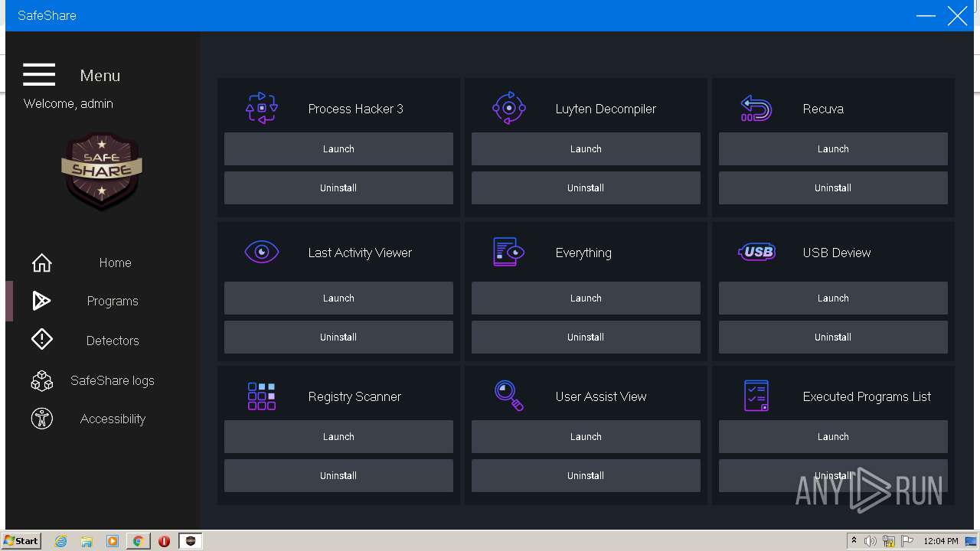The height and width of the screenshot is (551, 980).
Task: Click the Luyten Decompiler icon
Action: pos(509,109)
